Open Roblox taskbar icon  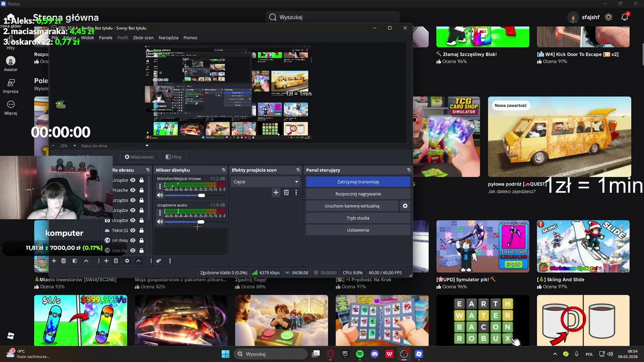(x=419, y=354)
